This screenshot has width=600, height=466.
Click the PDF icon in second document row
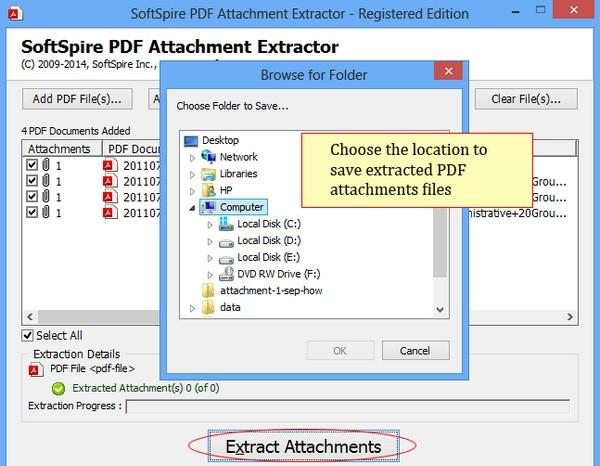[x=110, y=181]
